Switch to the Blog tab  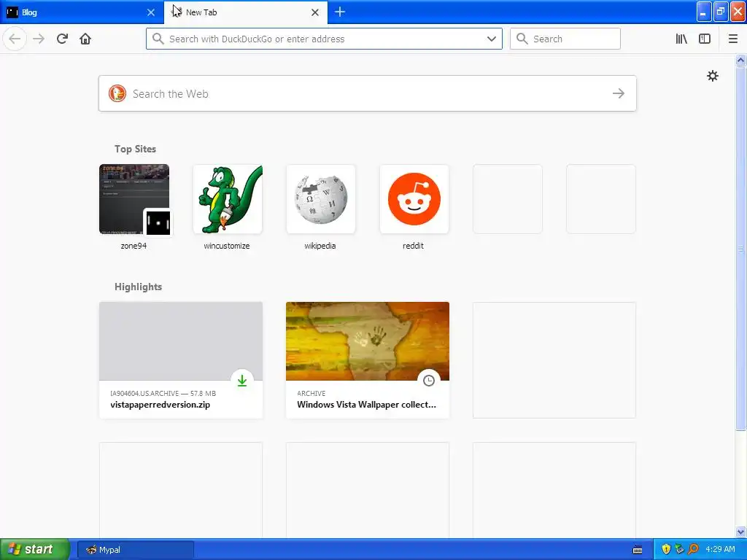click(82, 12)
